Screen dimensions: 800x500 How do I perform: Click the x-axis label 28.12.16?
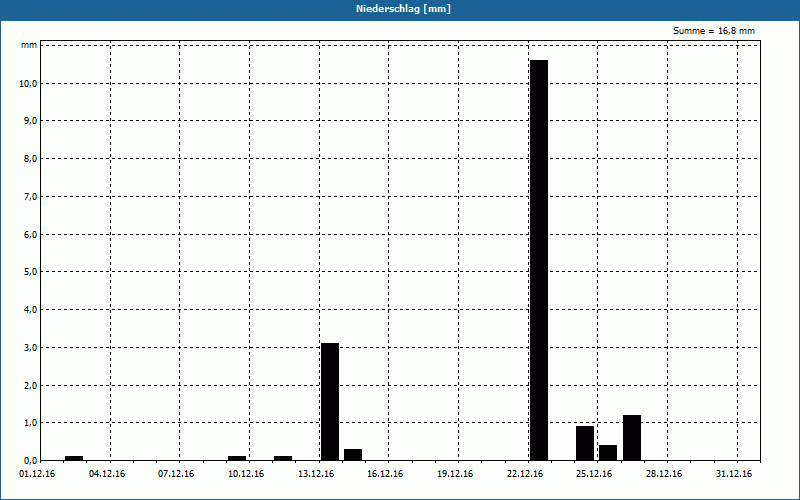click(x=664, y=474)
